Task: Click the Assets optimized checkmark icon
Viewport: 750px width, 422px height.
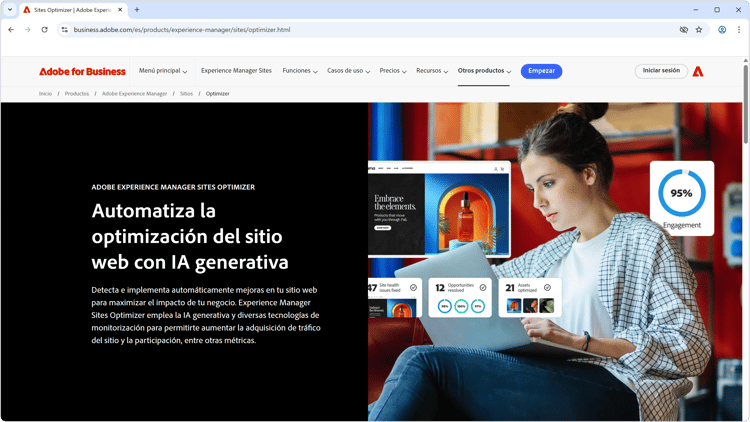Action: pos(547,288)
